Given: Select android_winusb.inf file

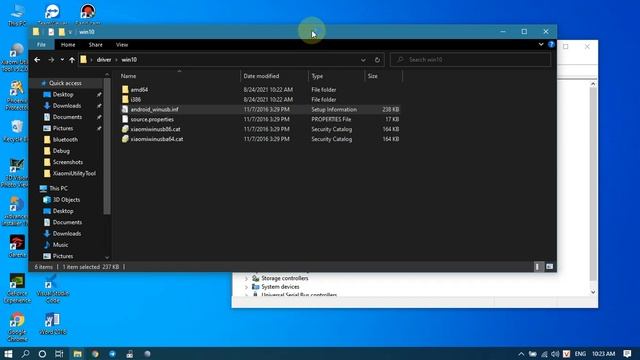Looking at the screenshot, I should 154,109.
